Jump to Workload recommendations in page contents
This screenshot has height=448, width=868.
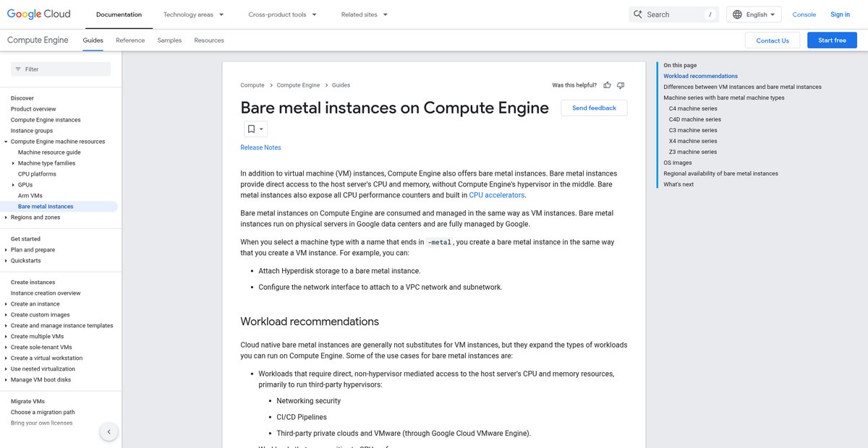(701, 76)
